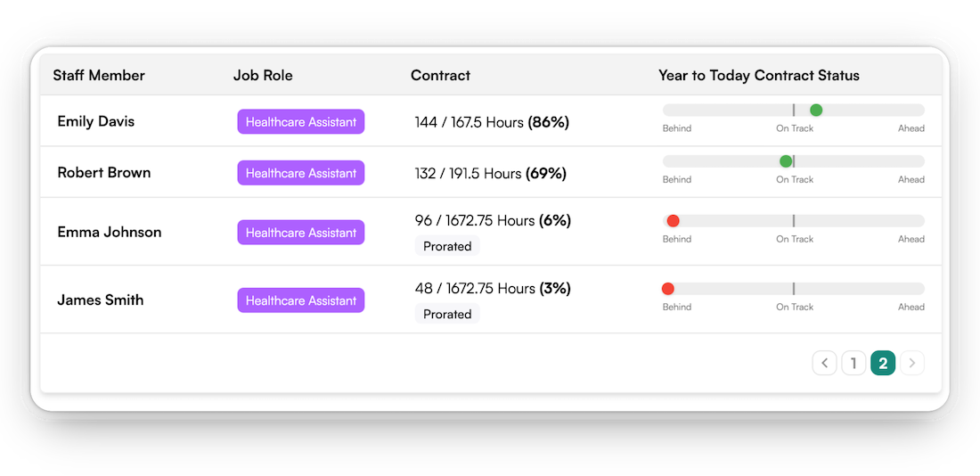Go to the previous page arrow
980x476 pixels.
824,363
